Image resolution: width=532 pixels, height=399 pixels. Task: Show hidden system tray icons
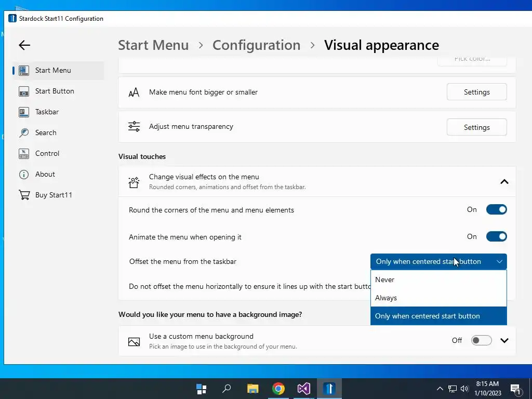click(440, 389)
